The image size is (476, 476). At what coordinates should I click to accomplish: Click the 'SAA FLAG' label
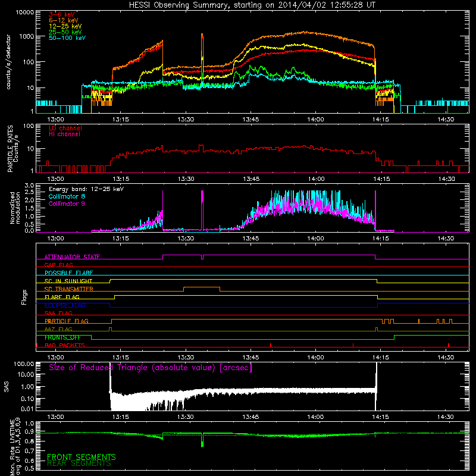click(x=58, y=313)
